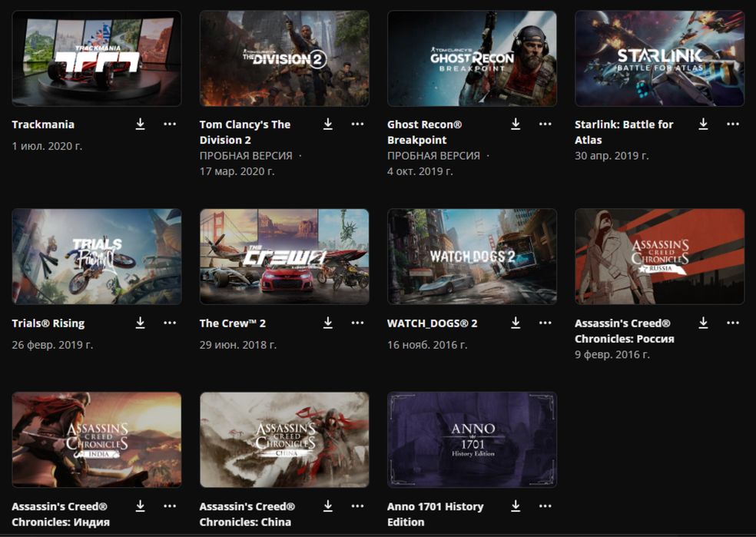Click the Ghost Recon® Breakpoint title
Viewport: 756px width, 537px height.
[424, 132]
